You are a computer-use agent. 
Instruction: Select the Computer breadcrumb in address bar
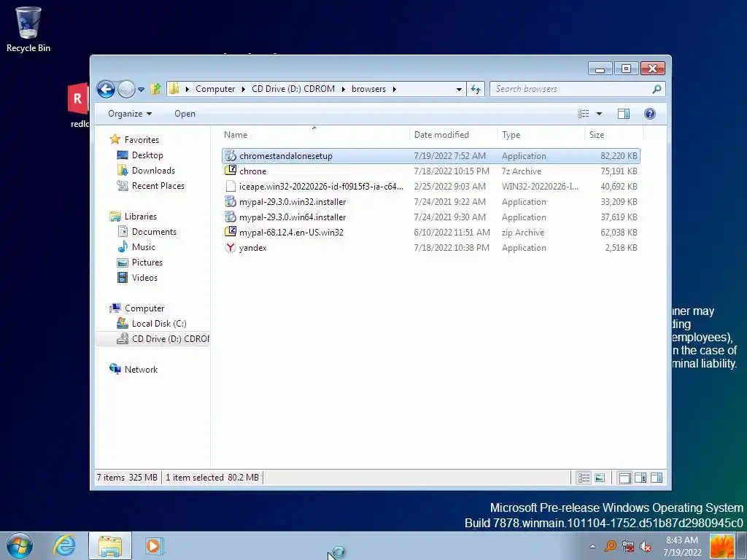(x=215, y=89)
